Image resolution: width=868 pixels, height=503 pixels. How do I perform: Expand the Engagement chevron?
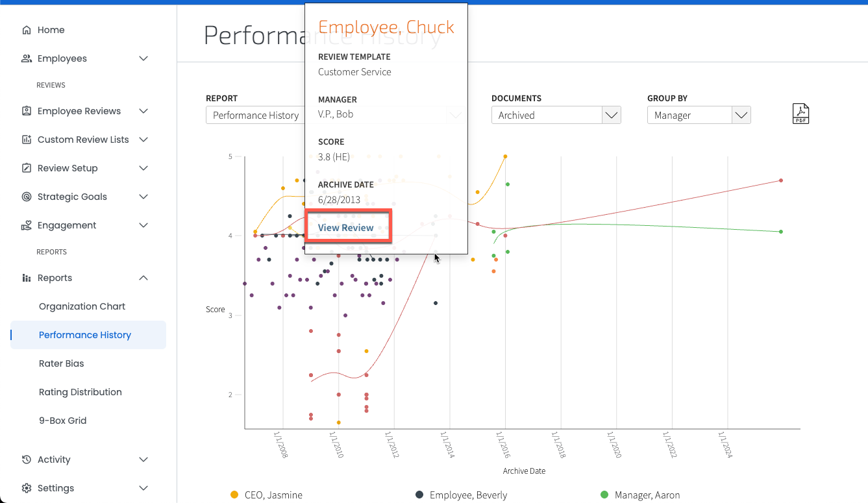(144, 225)
